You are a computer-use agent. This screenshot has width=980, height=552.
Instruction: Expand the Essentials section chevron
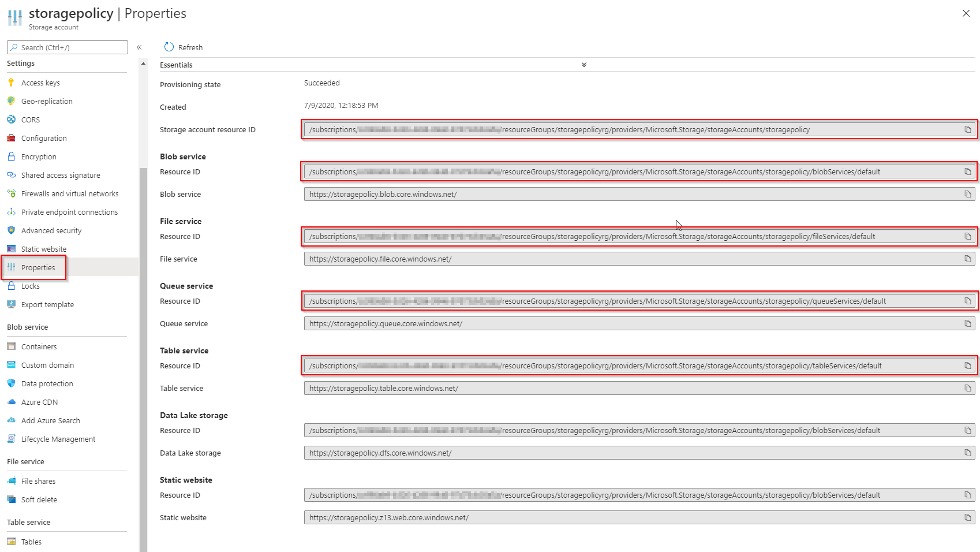[584, 65]
